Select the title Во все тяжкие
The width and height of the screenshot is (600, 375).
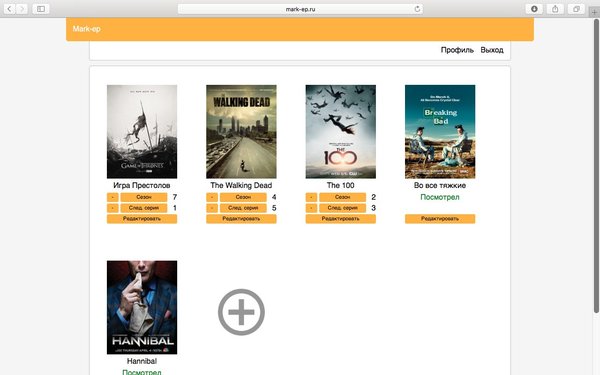(440, 185)
